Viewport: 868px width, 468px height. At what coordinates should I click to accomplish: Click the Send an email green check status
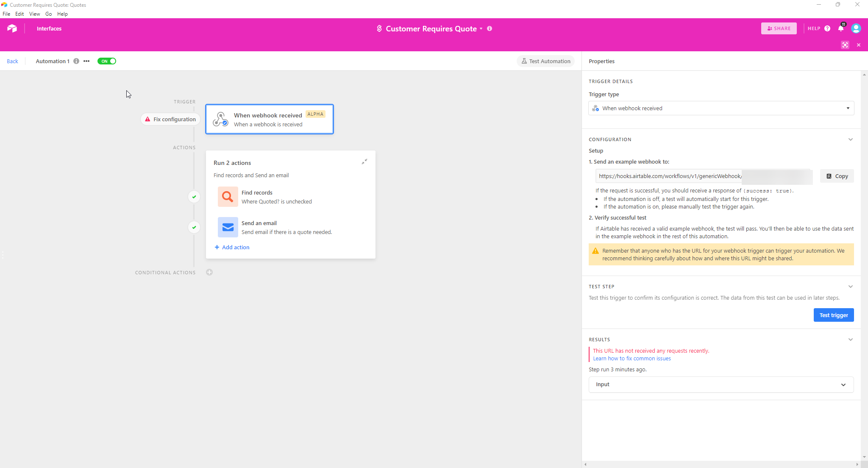pos(194,227)
